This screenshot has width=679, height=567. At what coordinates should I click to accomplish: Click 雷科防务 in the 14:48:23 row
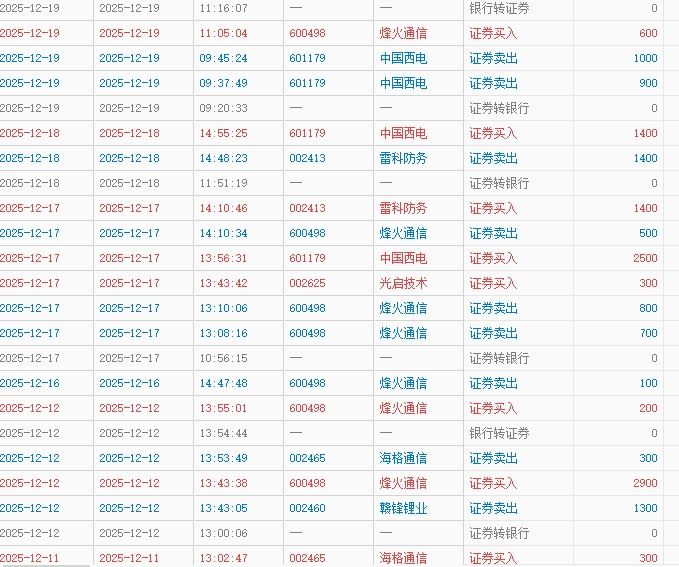[x=403, y=159]
